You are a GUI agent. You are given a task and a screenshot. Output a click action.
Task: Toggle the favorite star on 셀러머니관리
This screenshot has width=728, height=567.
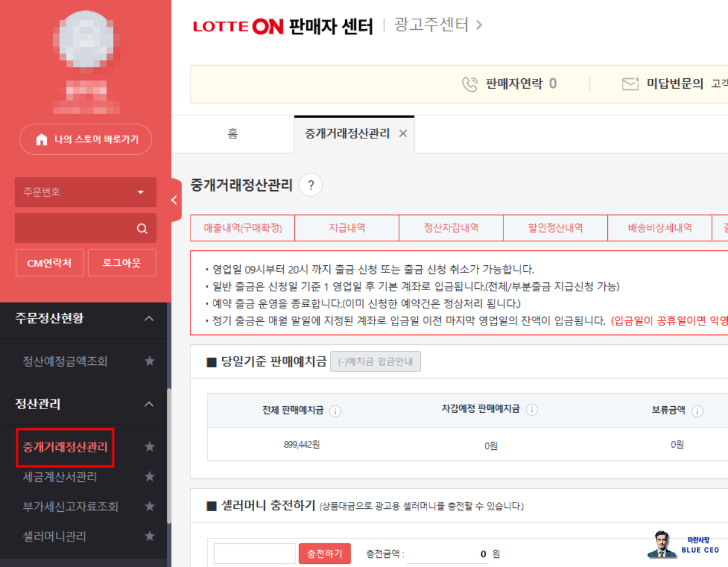pos(149,536)
